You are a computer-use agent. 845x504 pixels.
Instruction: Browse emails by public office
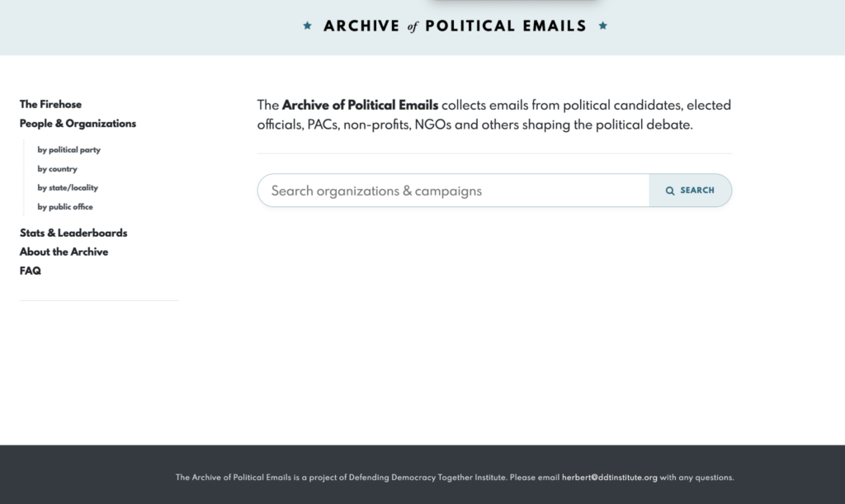pos(65,206)
